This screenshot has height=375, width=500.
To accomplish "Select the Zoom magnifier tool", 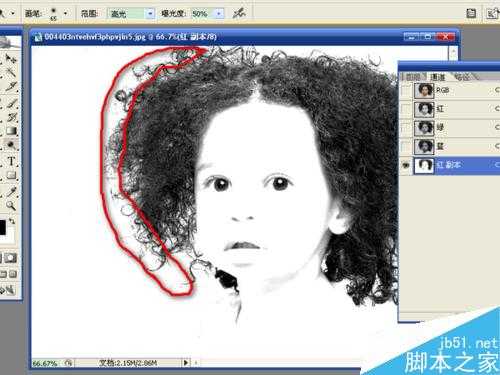I will point(11,206).
